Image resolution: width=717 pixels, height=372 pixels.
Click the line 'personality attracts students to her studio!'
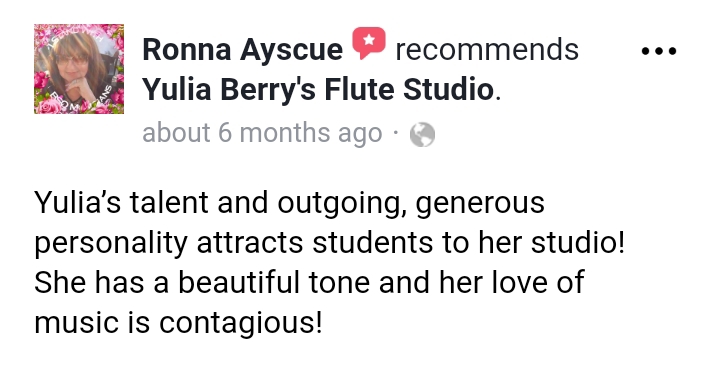pos(329,242)
